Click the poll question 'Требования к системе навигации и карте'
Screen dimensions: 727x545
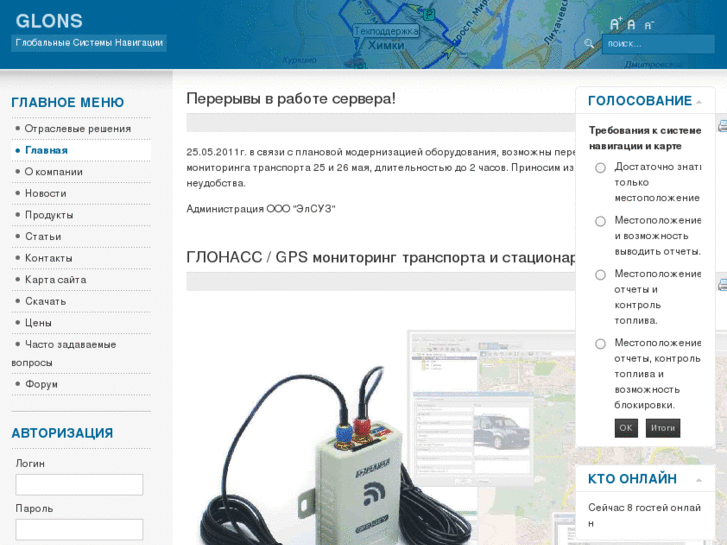645,138
